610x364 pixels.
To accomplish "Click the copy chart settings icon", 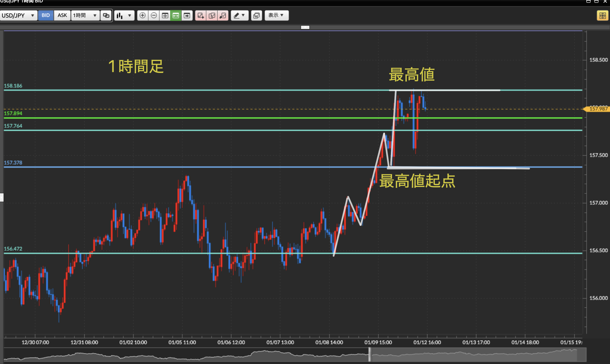I will tap(212, 15).
